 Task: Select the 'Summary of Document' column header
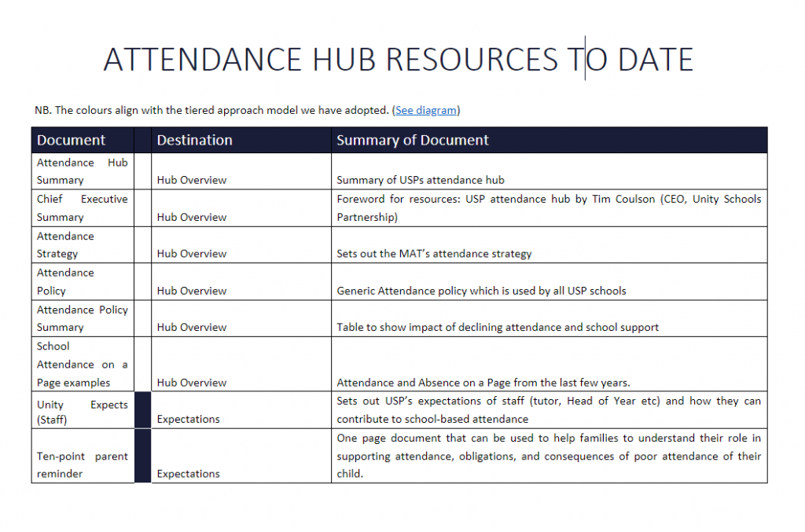pyautogui.click(x=550, y=140)
